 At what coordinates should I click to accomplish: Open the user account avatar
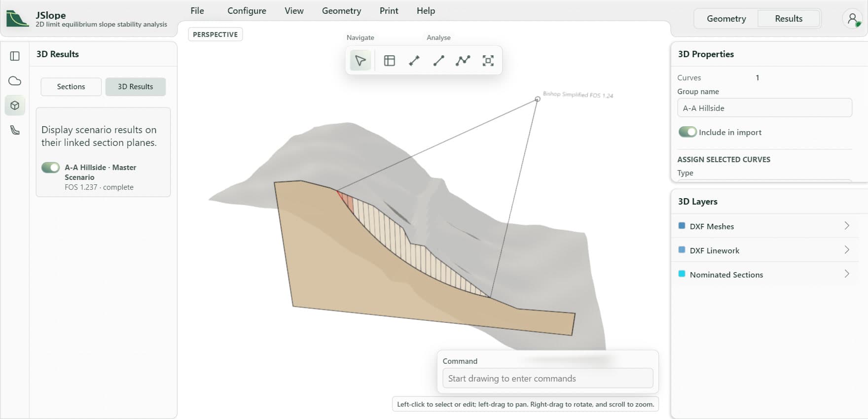pyautogui.click(x=852, y=19)
